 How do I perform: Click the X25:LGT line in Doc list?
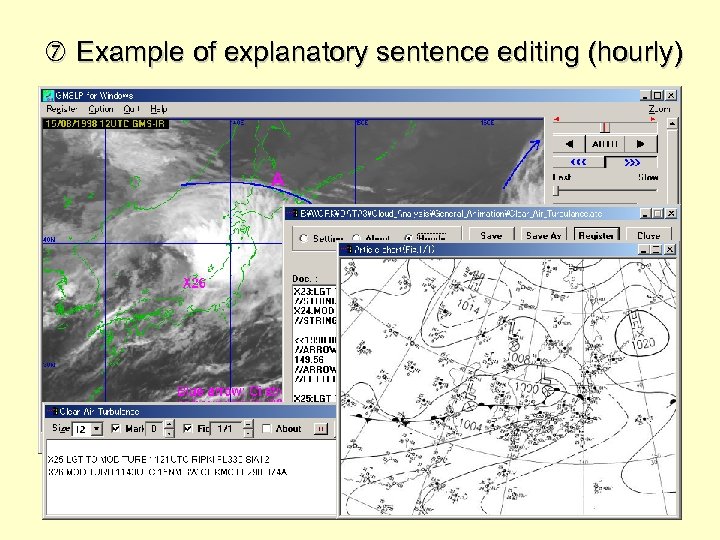315,398
